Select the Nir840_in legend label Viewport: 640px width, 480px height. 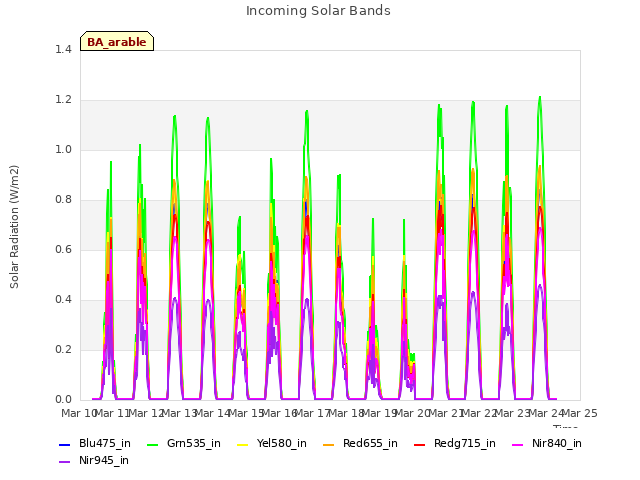[x=557, y=443]
